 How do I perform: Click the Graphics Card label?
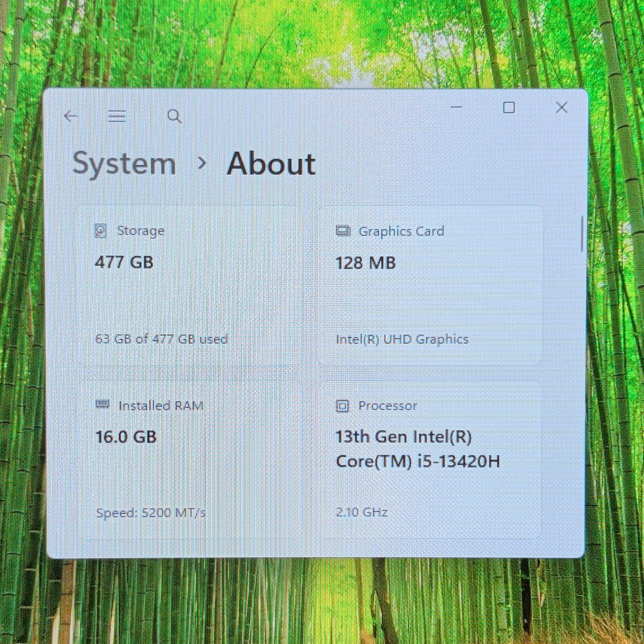point(401,231)
